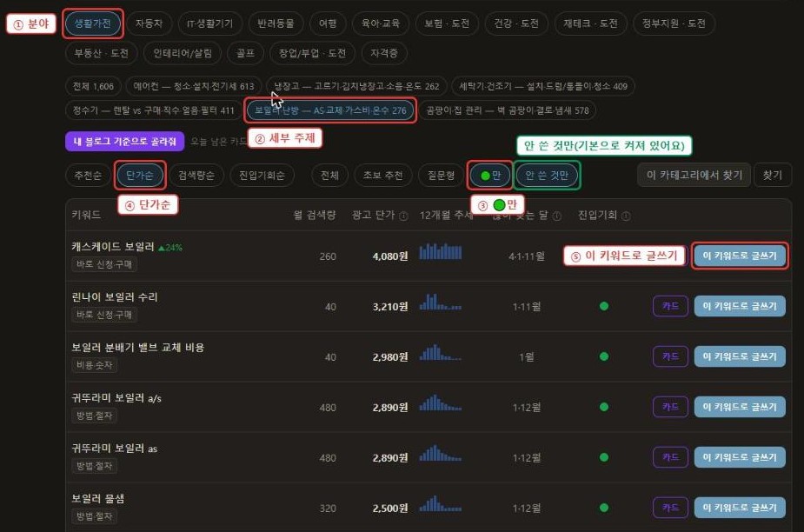Select the 보험 · 도전 category

tap(447, 23)
